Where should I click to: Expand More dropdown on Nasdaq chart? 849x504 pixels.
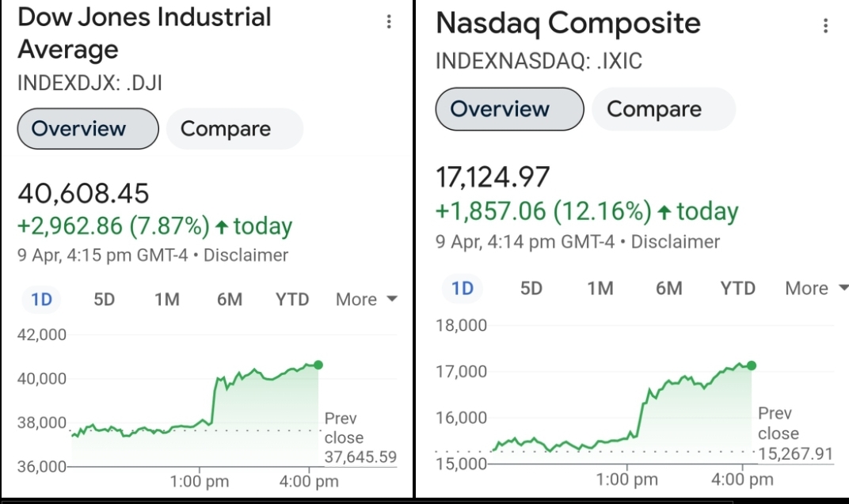pyautogui.click(x=816, y=288)
